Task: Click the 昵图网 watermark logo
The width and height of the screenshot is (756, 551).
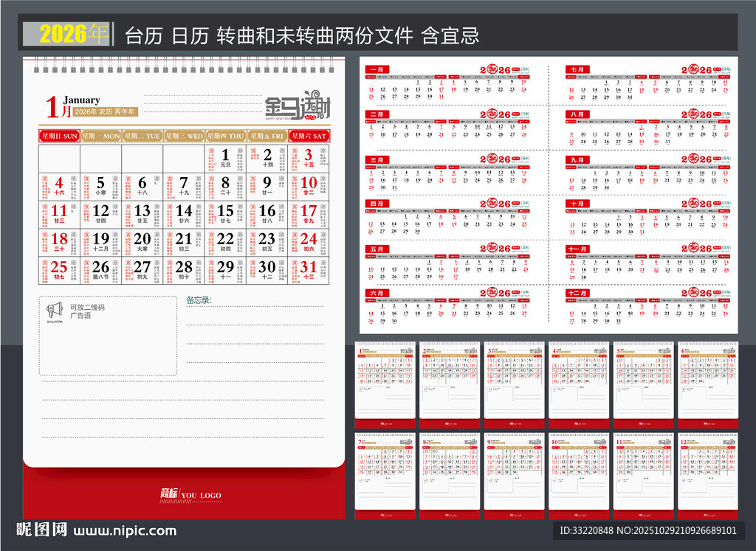Action: (x=41, y=530)
